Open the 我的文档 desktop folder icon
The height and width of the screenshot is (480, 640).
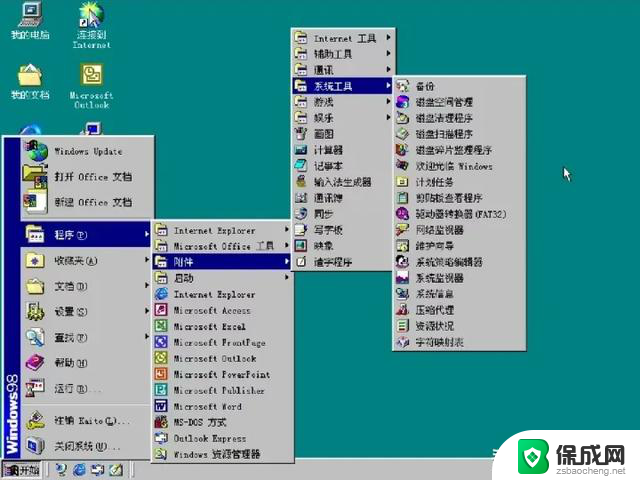tap(30, 82)
